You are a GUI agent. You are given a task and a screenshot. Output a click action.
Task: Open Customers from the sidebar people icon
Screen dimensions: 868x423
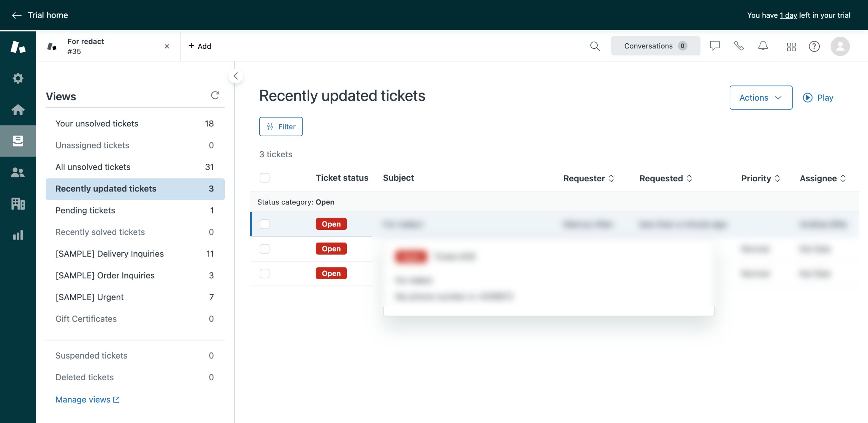click(18, 173)
